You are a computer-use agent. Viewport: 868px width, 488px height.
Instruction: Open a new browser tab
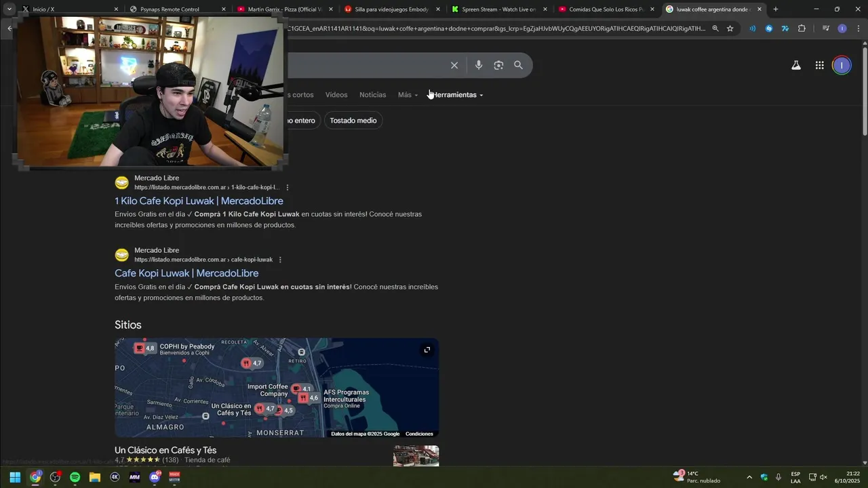[776, 9]
